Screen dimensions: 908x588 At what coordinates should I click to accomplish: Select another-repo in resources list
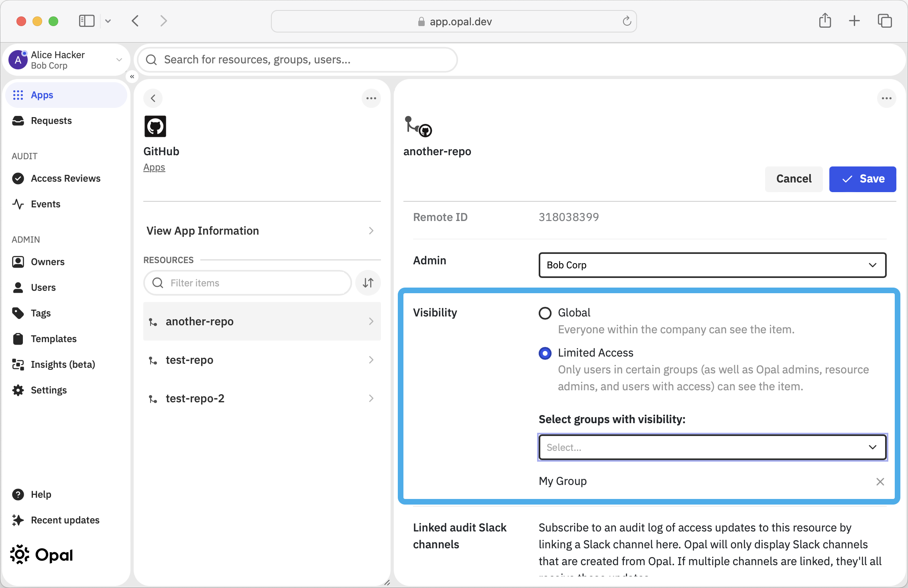pyautogui.click(x=262, y=321)
